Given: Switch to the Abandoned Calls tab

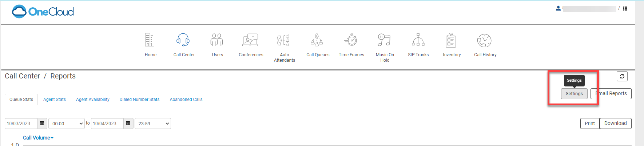Looking at the screenshot, I should coord(186,100).
